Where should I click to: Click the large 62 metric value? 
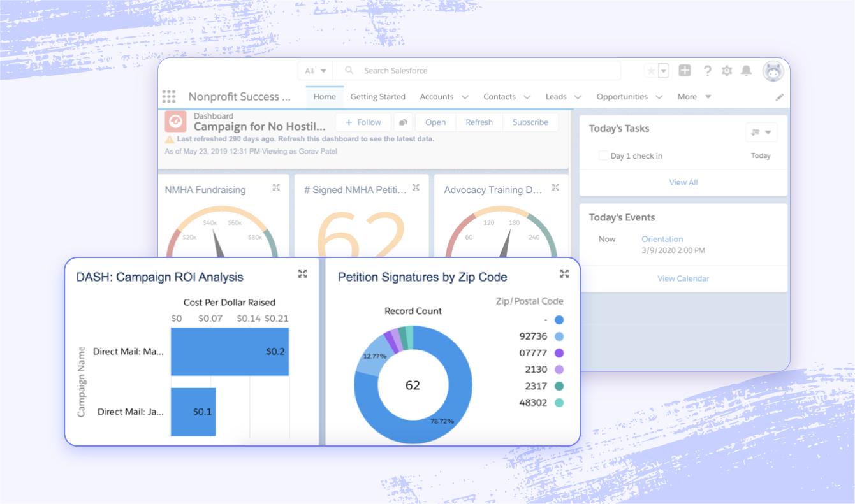362,236
